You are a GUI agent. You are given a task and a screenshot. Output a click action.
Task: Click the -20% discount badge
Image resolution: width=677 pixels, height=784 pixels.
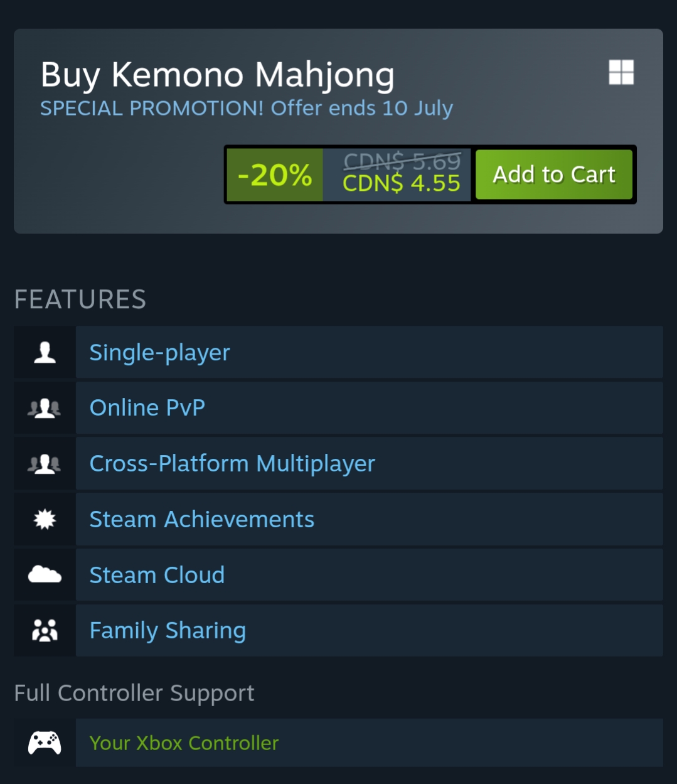pyautogui.click(x=275, y=175)
